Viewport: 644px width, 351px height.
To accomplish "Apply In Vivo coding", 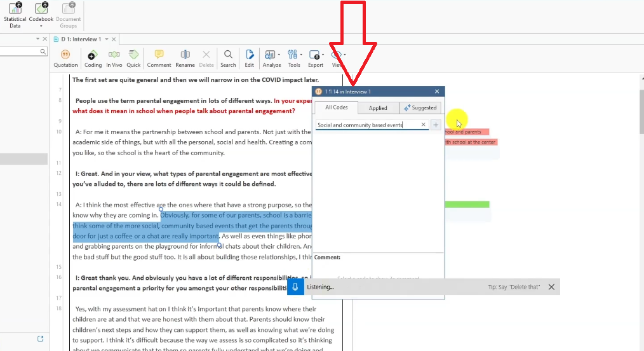I will click(114, 58).
